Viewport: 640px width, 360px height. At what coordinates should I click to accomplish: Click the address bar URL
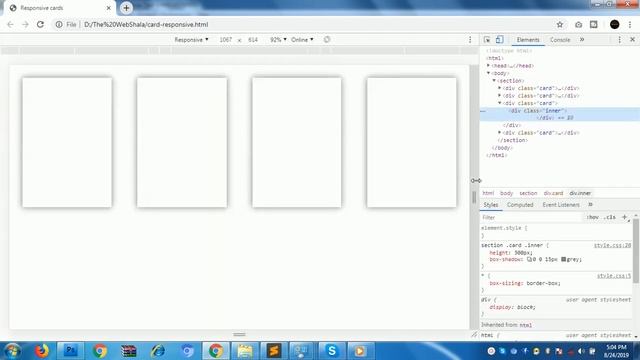[x=146, y=24]
